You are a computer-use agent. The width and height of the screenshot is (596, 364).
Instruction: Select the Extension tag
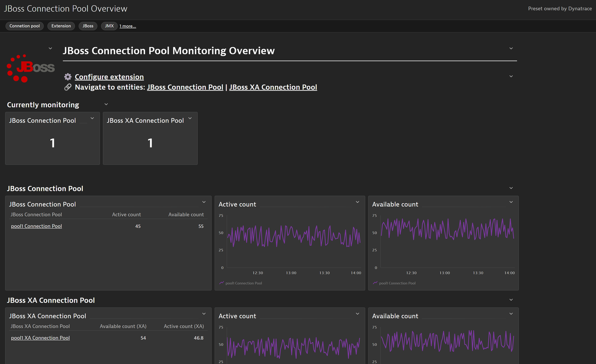click(61, 26)
